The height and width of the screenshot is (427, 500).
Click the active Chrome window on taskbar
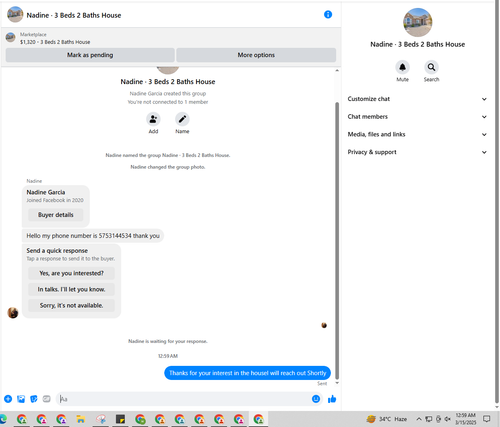[x=258, y=419]
